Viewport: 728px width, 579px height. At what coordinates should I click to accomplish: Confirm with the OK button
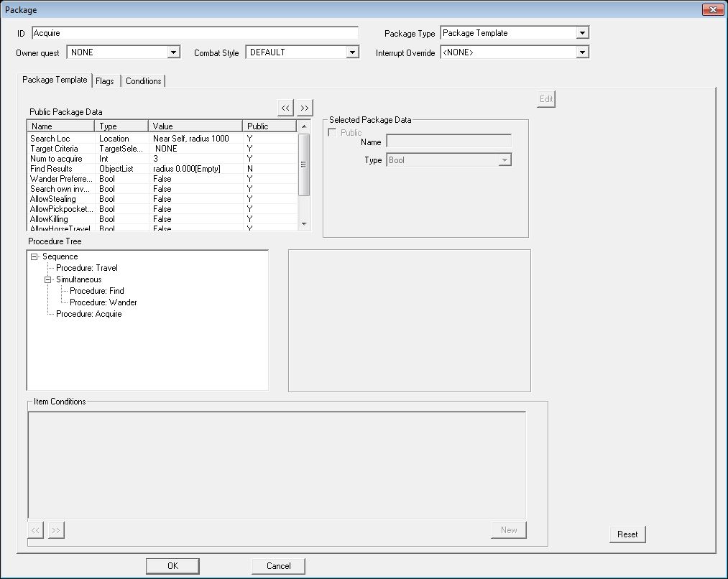172,565
